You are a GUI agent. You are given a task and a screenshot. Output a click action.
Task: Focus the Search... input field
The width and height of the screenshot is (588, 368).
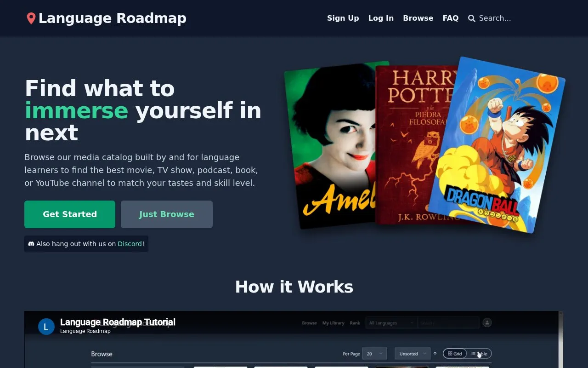[519, 18]
